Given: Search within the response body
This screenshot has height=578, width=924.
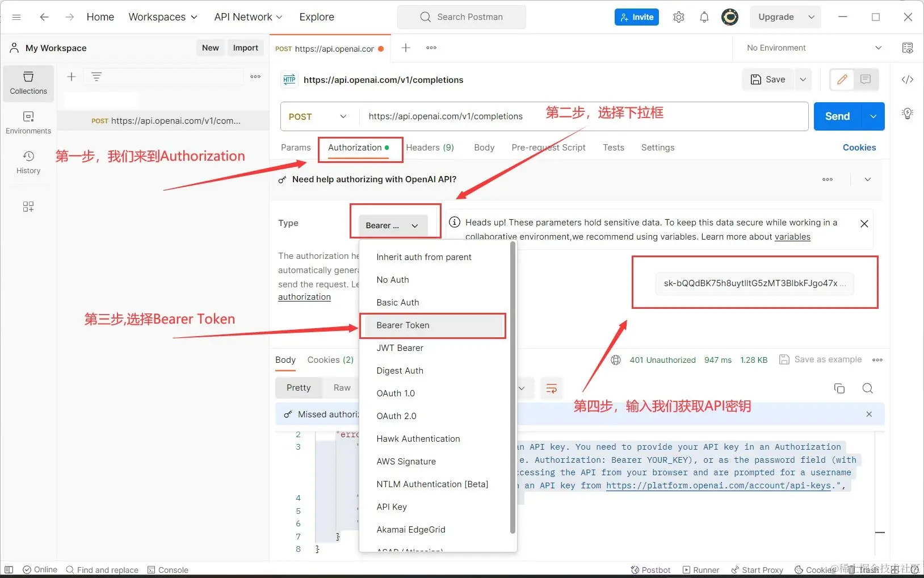Looking at the screenshot, I should click(x=867, y=388).
